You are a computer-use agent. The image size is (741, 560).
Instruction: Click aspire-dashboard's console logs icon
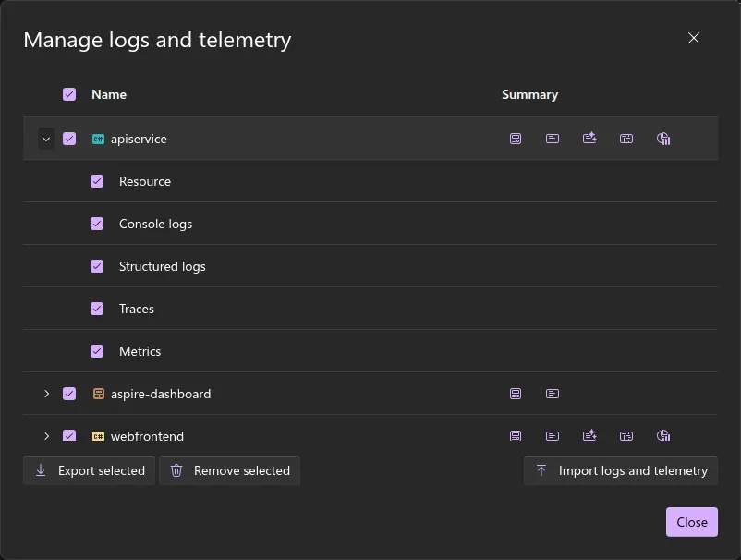pyautogui.click(x=553, y=393)
